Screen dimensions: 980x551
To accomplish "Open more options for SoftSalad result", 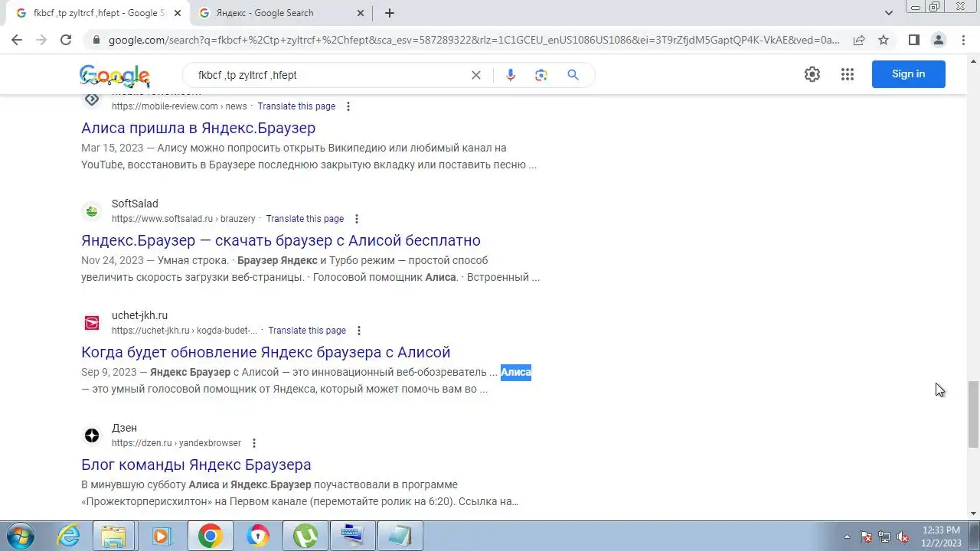I will [357, 219].
